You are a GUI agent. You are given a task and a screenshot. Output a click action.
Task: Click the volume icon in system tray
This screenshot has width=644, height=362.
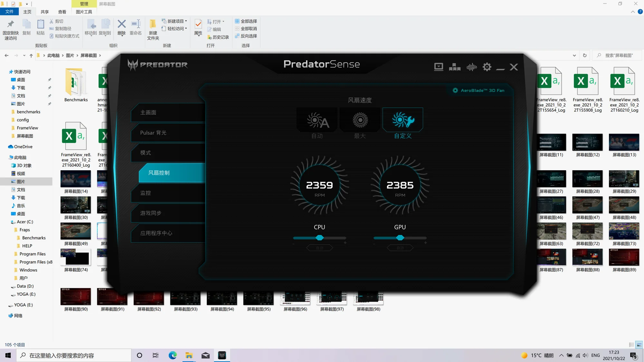585,356
